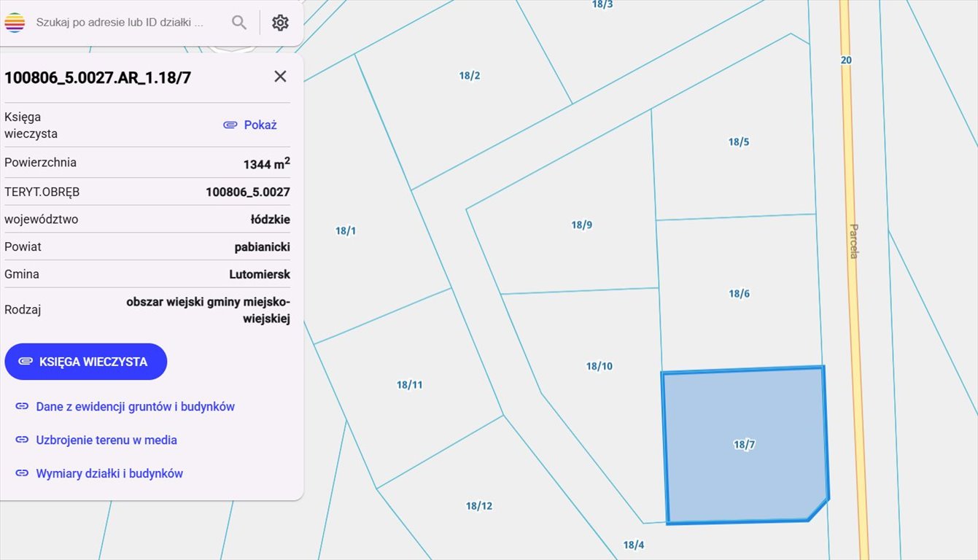
Task: Click the rainbow app logo icon
Action: point(15,23)
